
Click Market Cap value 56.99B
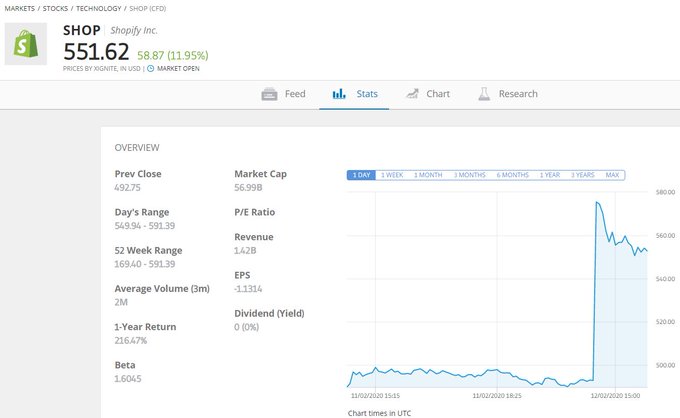pyautogui.click(x=248, y=188)
